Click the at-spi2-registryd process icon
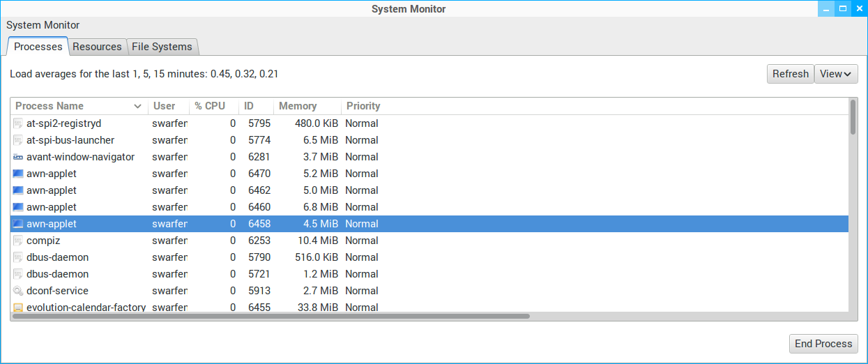Screen dimensions: 868x364 tap(18, 123)
